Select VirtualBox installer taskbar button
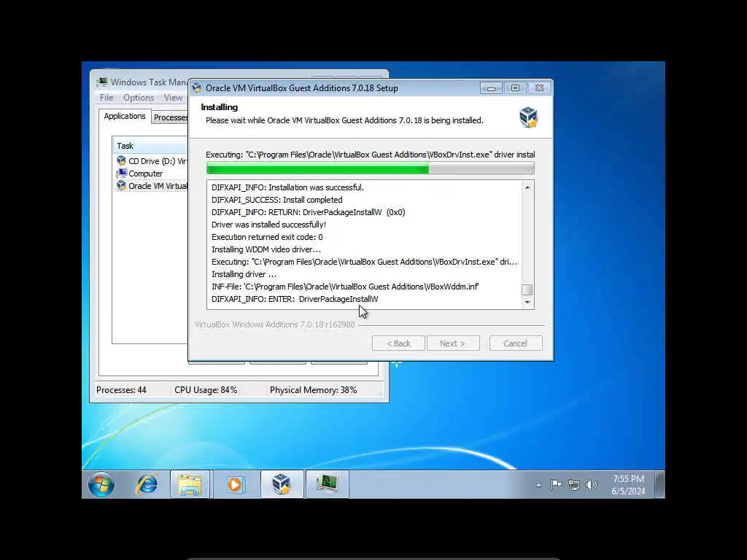This screenshot has height=560, width=747. (x=282, y=484)
